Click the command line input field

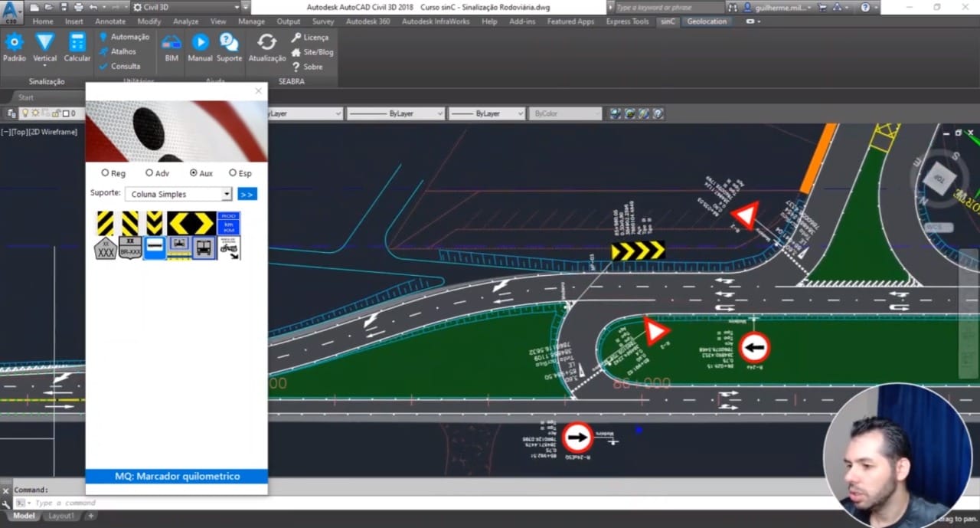point(429,503)
